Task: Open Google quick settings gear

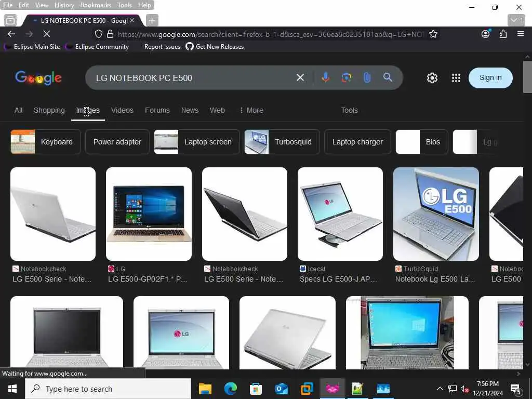Action: coord(432,78)
